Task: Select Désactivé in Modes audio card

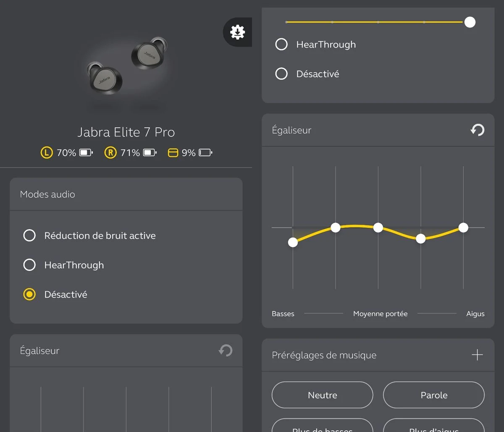Action: [x=55, y=294]
